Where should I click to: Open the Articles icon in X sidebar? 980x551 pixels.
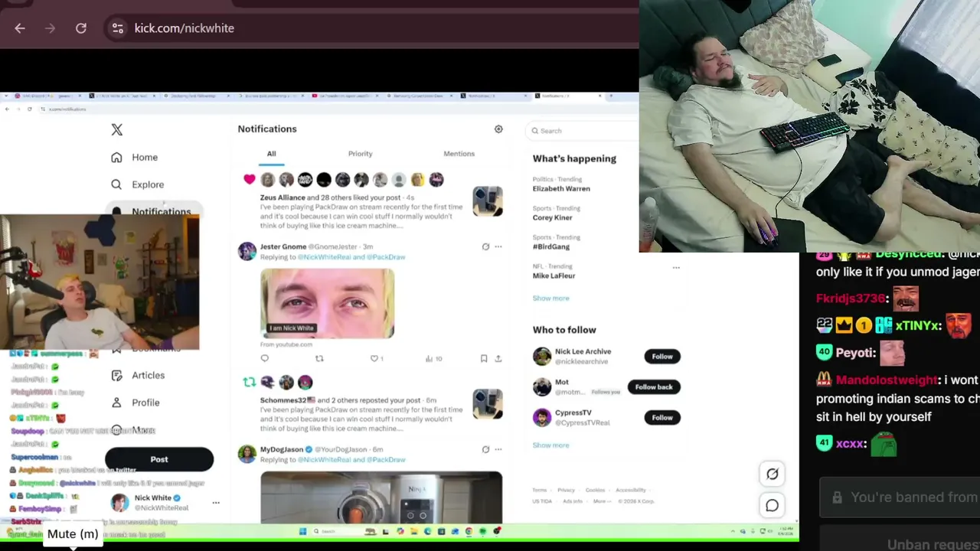pyautogui.click(x=116, y=376)
